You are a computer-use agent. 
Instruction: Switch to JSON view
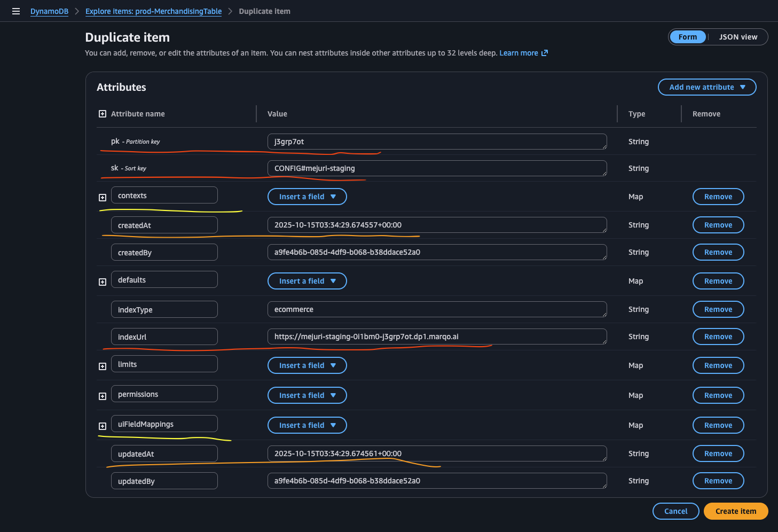pyautogui.click(x=737, y=37)
